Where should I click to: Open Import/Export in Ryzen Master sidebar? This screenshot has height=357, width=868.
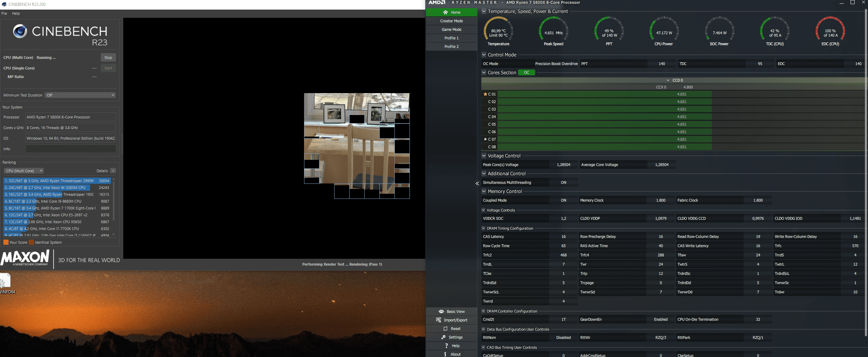tap(452, 320)
